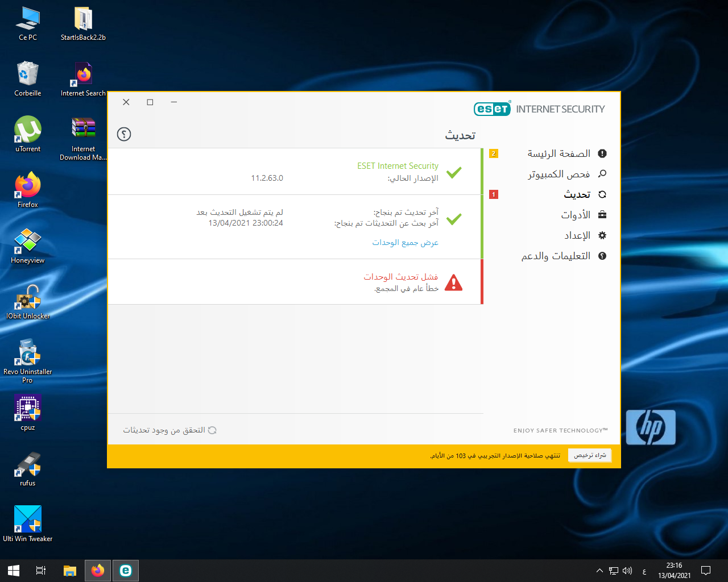Open the Ulti Win Tweaker desktop shortcut
The width and height of the screenshot is (728, 582).
(x=28, y=524)
